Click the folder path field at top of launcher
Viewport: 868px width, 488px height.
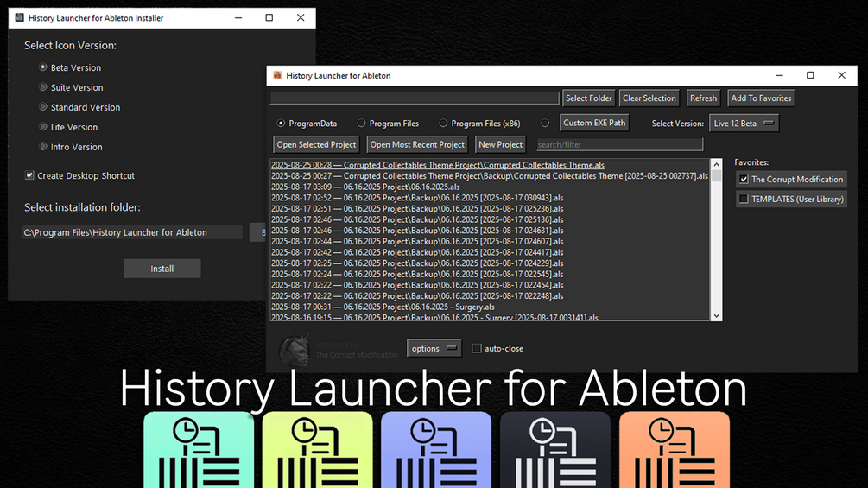(x=415, y=98)
